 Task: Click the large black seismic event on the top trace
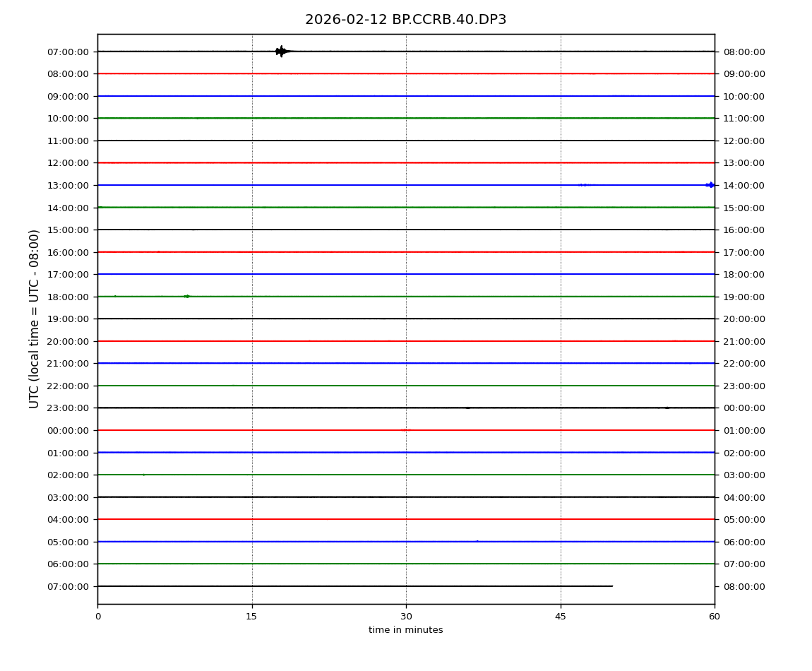[x=282, y=51]
